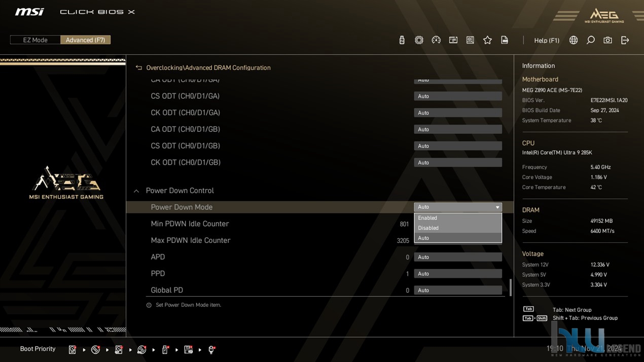
Task: Select the USB key boot priority icon
Action: click(165, 349)
